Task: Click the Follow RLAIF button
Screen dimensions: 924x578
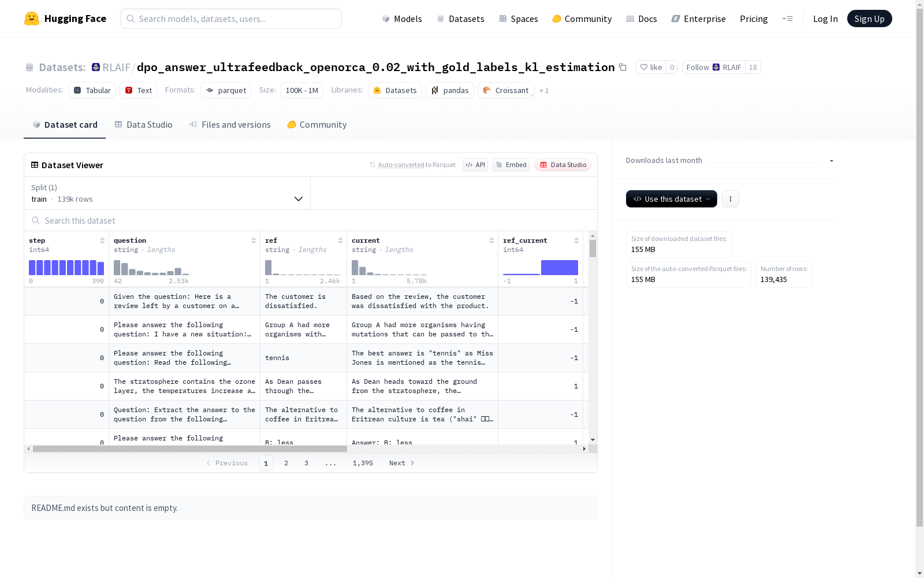Action: (x=714, y=67)
